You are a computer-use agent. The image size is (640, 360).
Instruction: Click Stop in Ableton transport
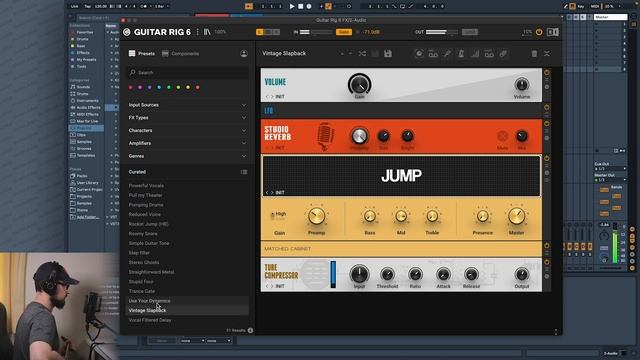300,6
